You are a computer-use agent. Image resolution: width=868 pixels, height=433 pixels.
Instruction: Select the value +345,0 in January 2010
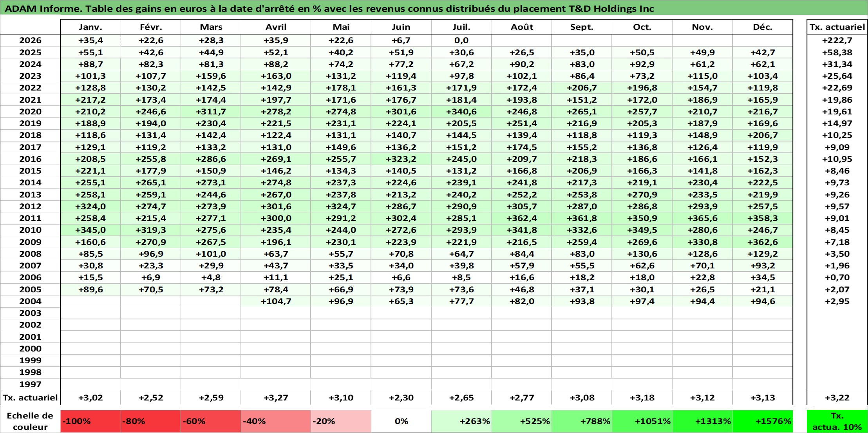(90, 230)
